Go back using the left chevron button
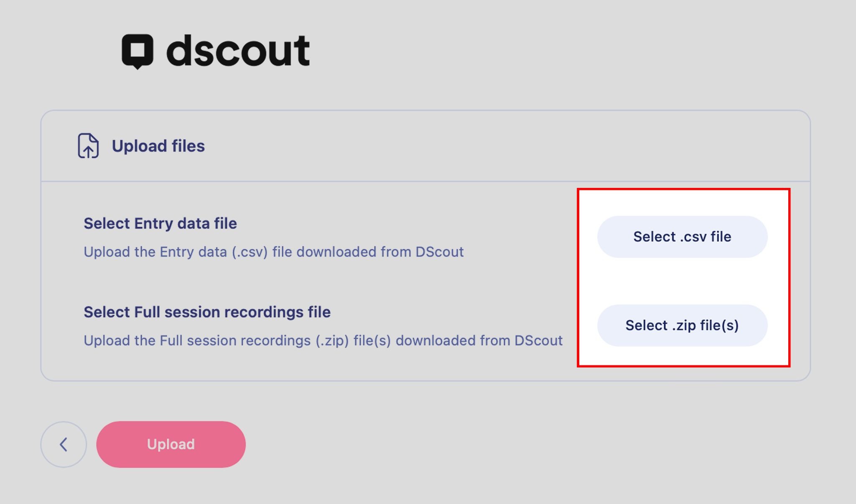856x504 pixels. click(64, 444)
